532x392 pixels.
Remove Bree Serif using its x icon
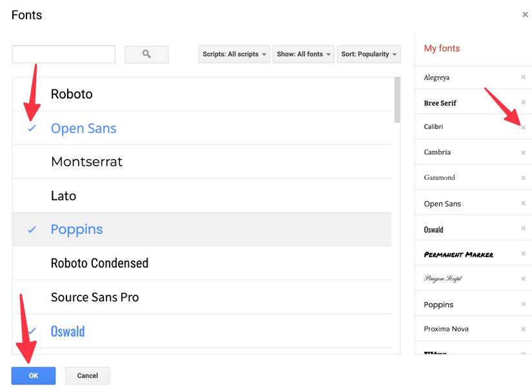[523, 103]
